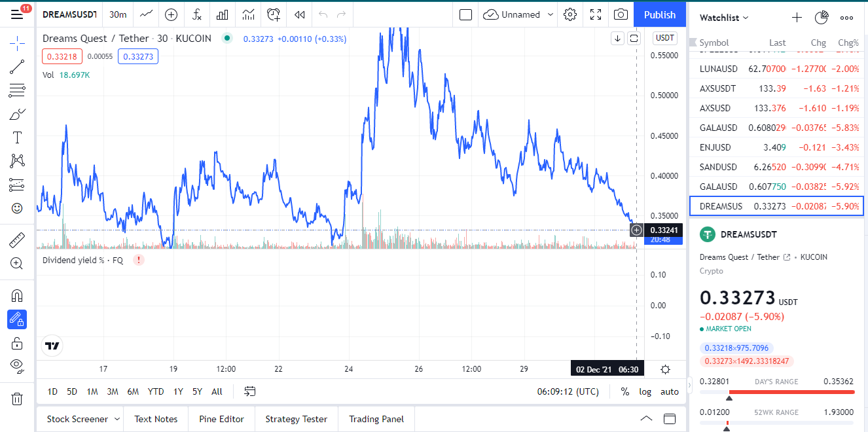Screen dimensions: 868x432
Task: Open the emoji icons tool
Action: click(x=17, y=208)
